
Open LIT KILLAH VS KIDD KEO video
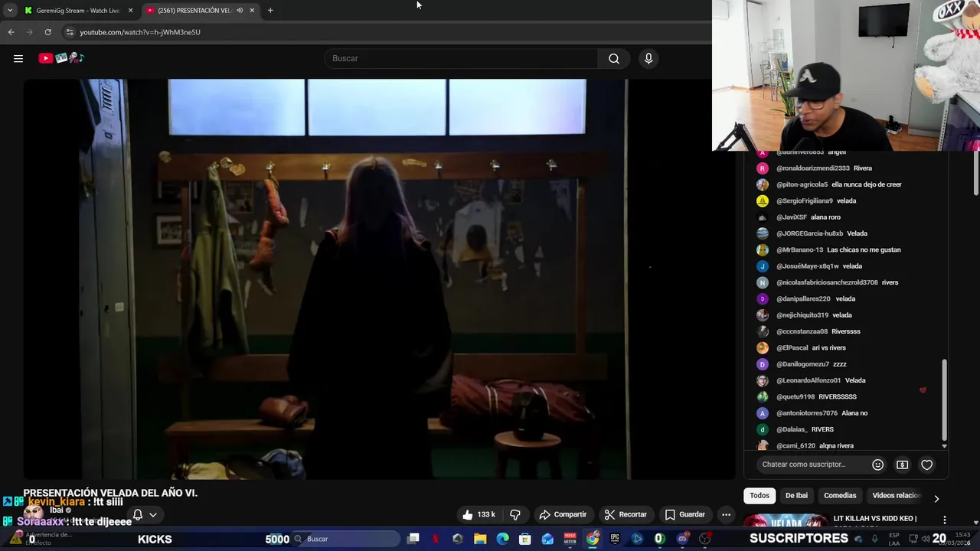click(874, 518)
